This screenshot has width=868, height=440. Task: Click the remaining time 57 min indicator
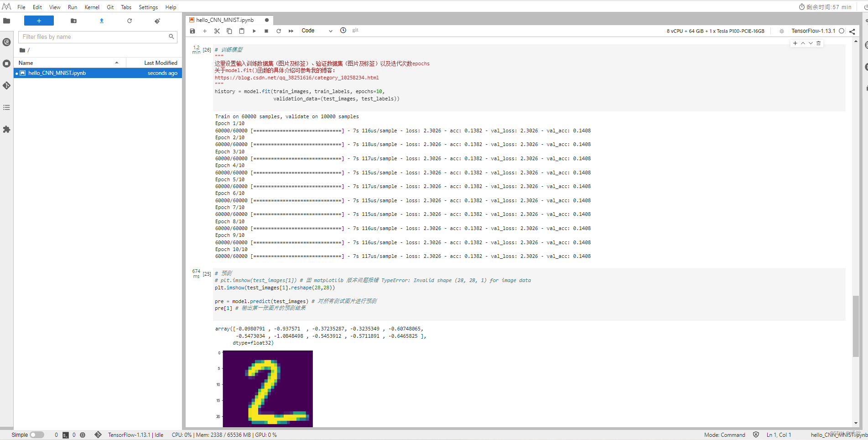click(825, 7)
